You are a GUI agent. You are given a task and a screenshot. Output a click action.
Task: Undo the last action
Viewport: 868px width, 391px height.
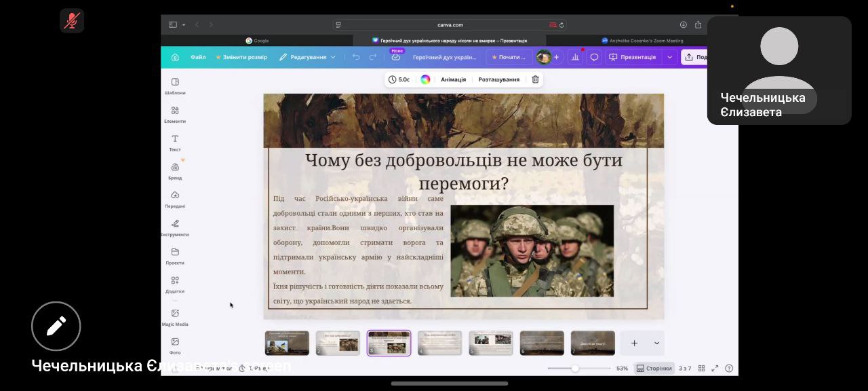click(x=356, y=57)
